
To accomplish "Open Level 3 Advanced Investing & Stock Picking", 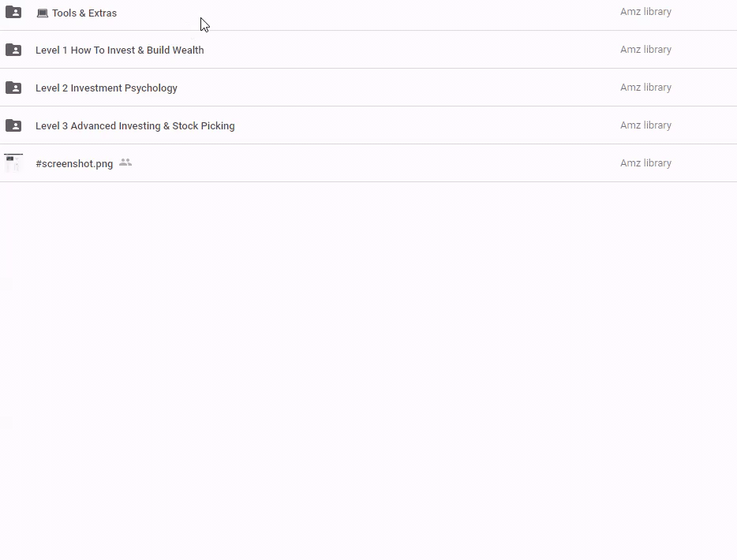I will coord(135,126).
